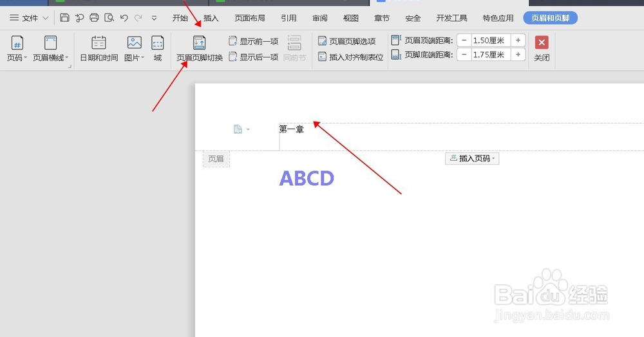Viewport: 644px width, 337px height.
Task: Switch to the 视图 tab
Action: pos(351,18)
